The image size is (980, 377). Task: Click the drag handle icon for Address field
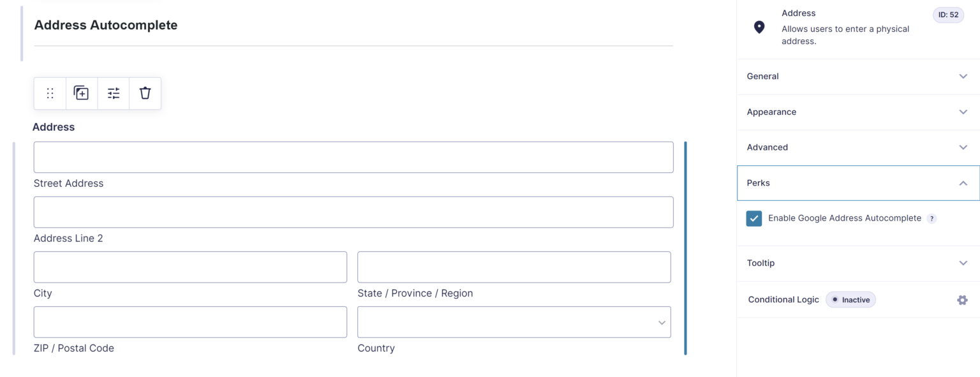50,94
